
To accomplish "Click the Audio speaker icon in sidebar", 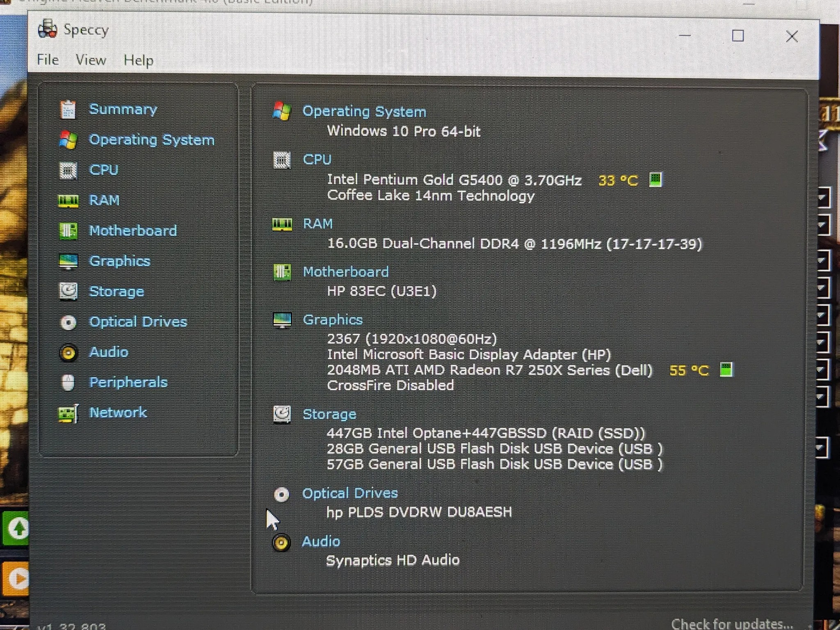I will click(x=68, y=352).
